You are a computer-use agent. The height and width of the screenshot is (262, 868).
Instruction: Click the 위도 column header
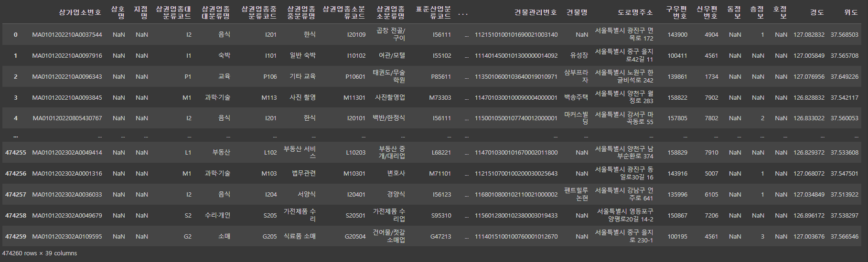coord(851,12)
